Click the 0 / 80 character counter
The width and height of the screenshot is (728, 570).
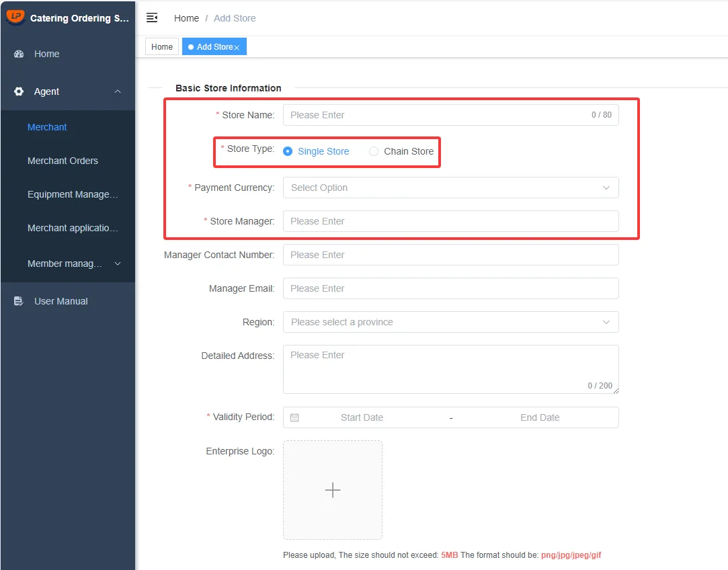(601, 115)
